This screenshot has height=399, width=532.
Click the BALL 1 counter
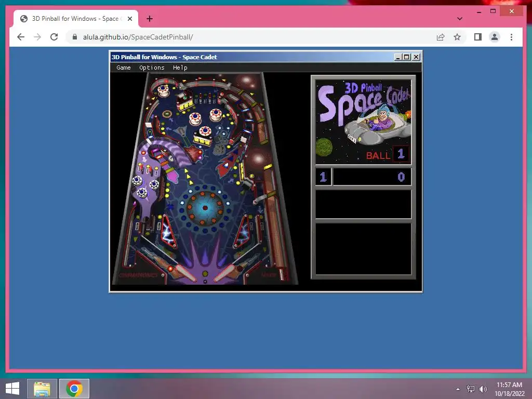click(x=387, y=154)
